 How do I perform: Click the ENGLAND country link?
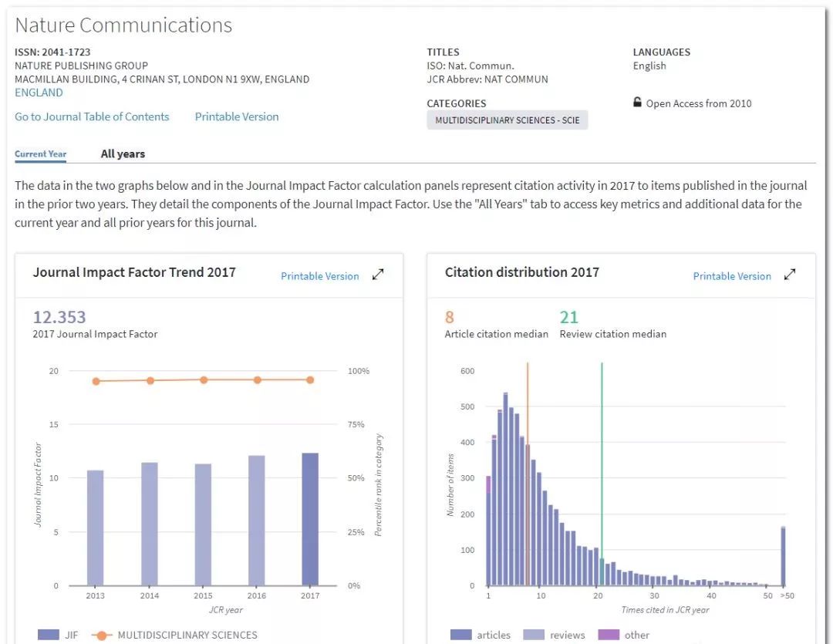(x=39, y=93)
